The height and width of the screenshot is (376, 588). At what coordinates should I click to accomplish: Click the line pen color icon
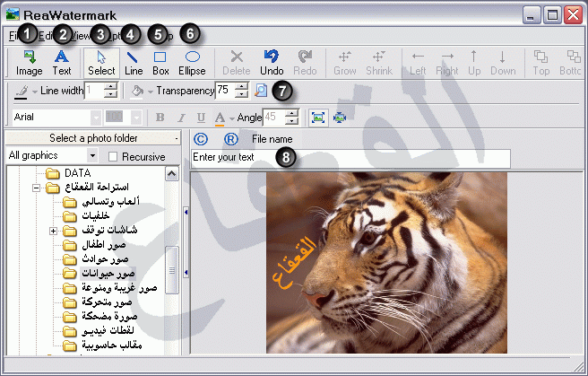tap(21, 92)
